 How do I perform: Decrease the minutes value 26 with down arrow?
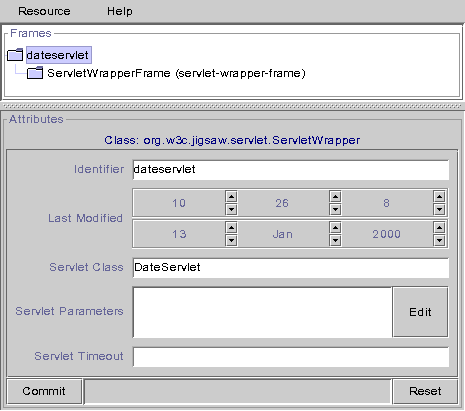[335, 209]
